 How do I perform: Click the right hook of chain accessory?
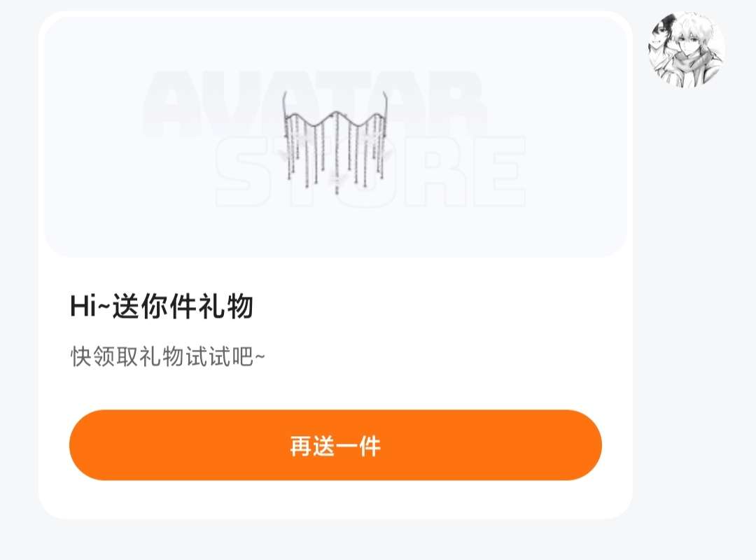[385, 105]
